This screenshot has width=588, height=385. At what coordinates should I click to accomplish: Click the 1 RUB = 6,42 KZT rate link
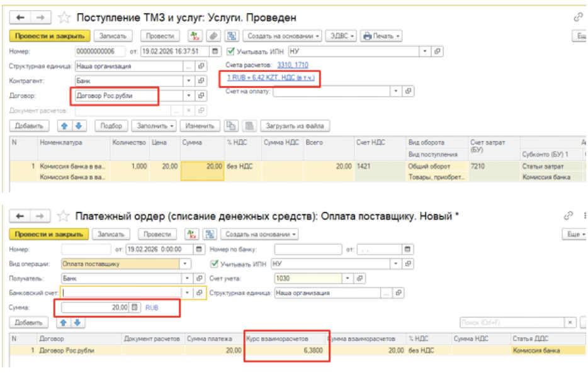267,78
